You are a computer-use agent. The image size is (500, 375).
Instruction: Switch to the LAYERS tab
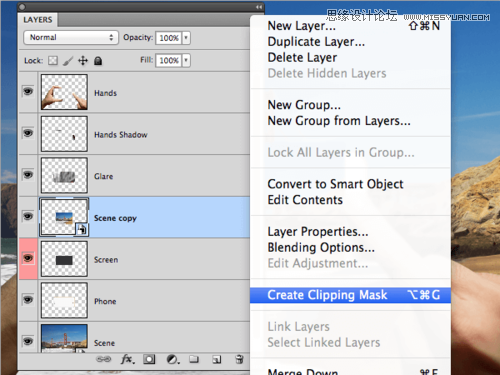(38, 20)
